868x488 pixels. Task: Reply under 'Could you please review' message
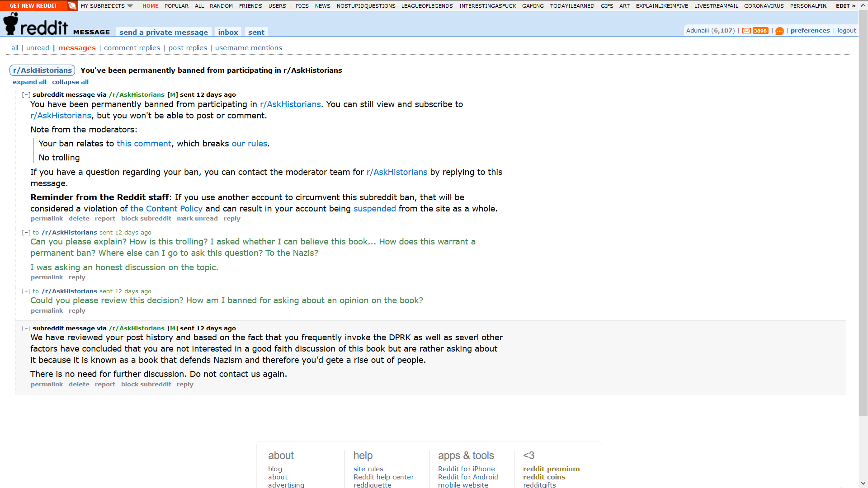pos(77,311)
